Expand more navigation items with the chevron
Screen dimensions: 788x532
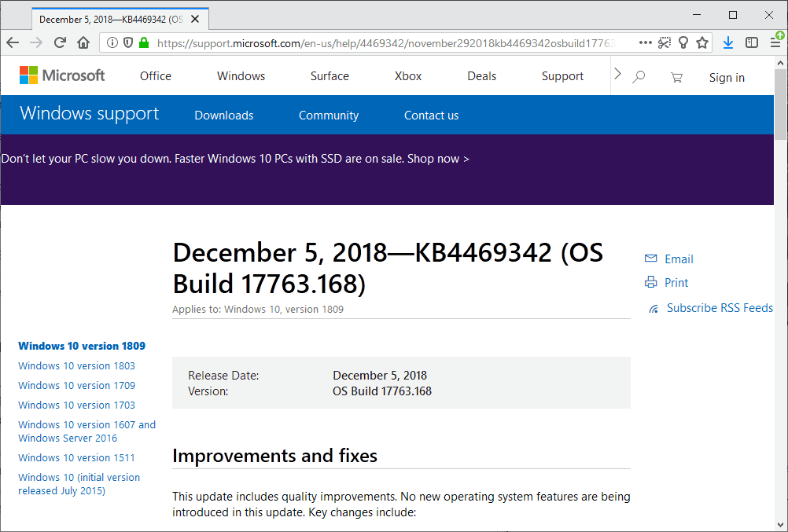pos(617,74)
